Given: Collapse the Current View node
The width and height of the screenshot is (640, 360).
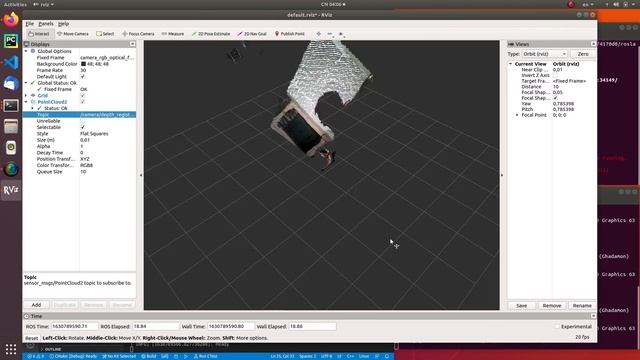Looking at the screenshot, I should pyautogui.click(x=510, y=64).
